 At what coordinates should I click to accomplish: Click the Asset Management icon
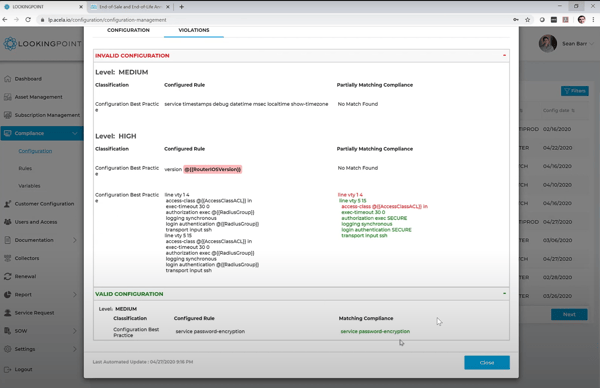[8, 97]
